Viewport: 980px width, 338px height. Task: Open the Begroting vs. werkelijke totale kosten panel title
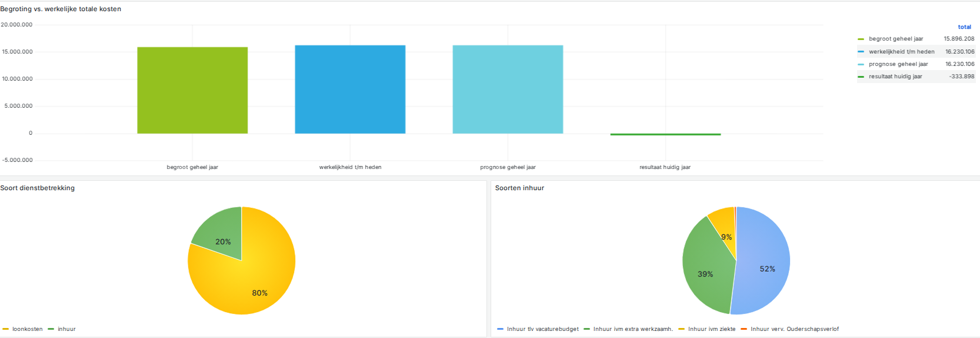click(61, 9)
